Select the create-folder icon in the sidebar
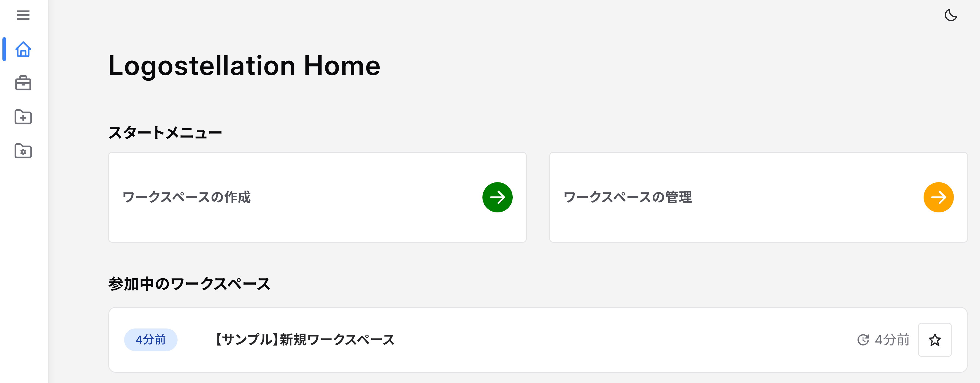 point(23,117)
